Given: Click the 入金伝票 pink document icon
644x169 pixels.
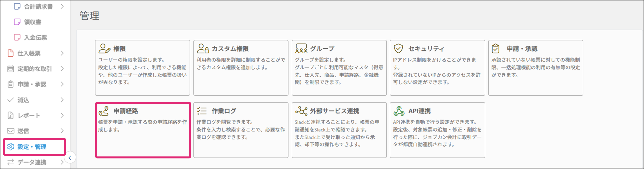Looking at the screenshot, I should point(17,37).
